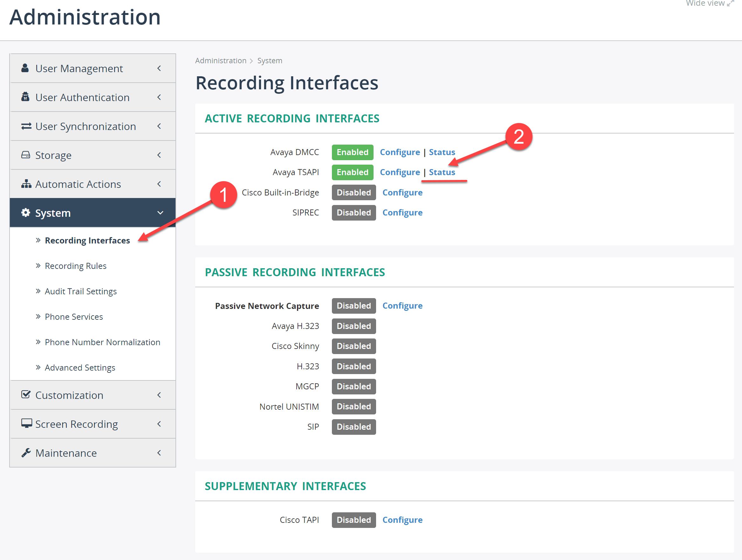
Task: Click Configure link for Passive Network Capture
Action: coord(402,305)
